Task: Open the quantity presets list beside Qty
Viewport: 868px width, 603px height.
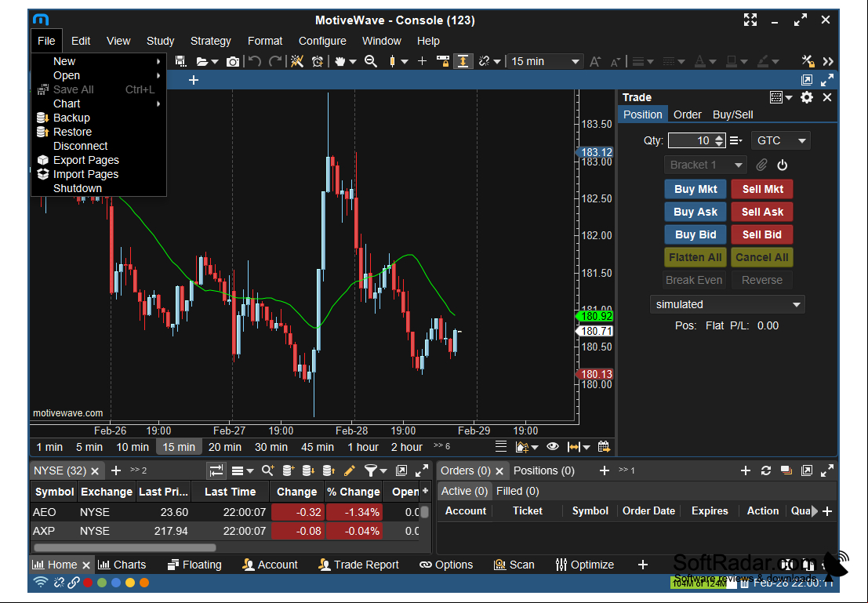Action: point(736,140)
